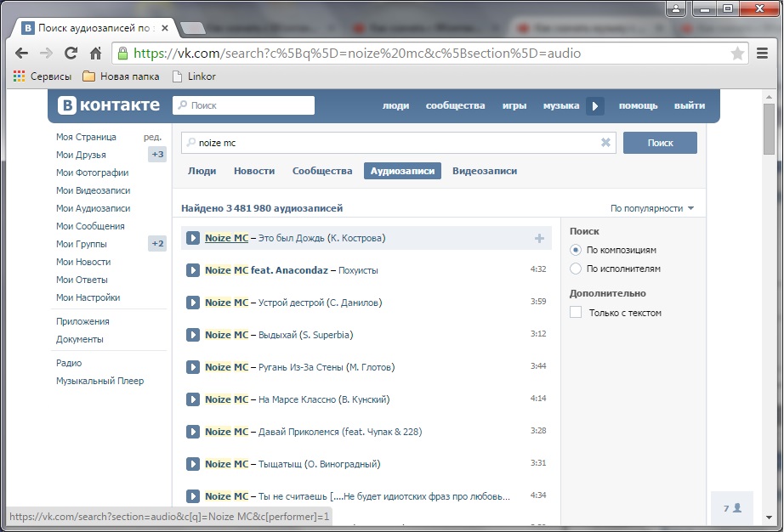Select the Аудиозаписи search tab
This screenshot has width=784, height=532.
[x=402, y=171]
